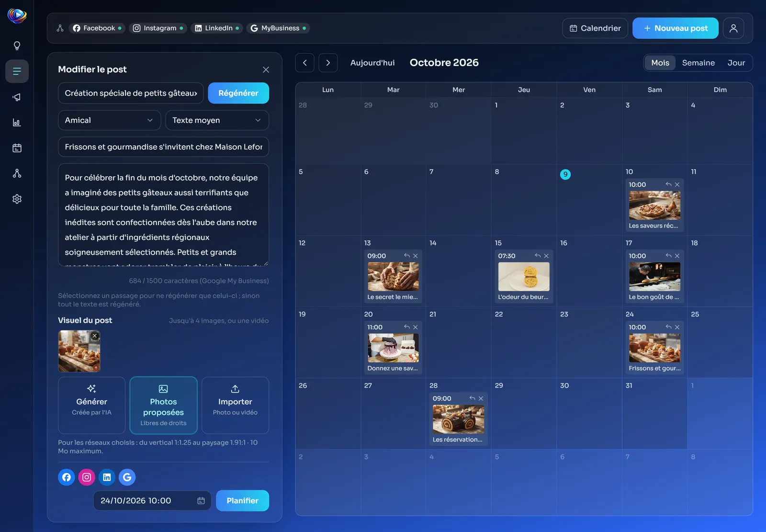Go to the previous month arrow
This screenshot has width=766, height=532.
(305, 63)
